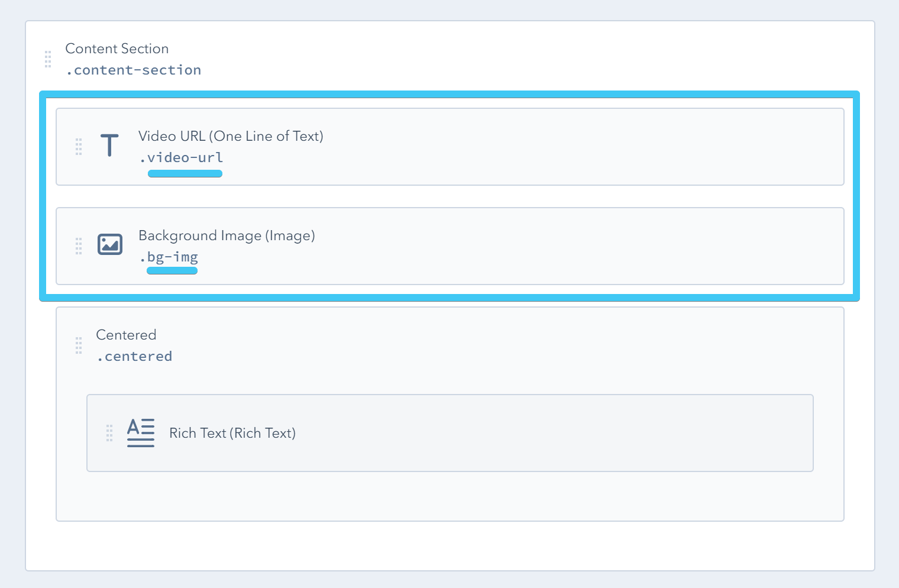899x588 pixels.
Task: Select the image icon next to Background Image
Action: (x=109, y=244)
